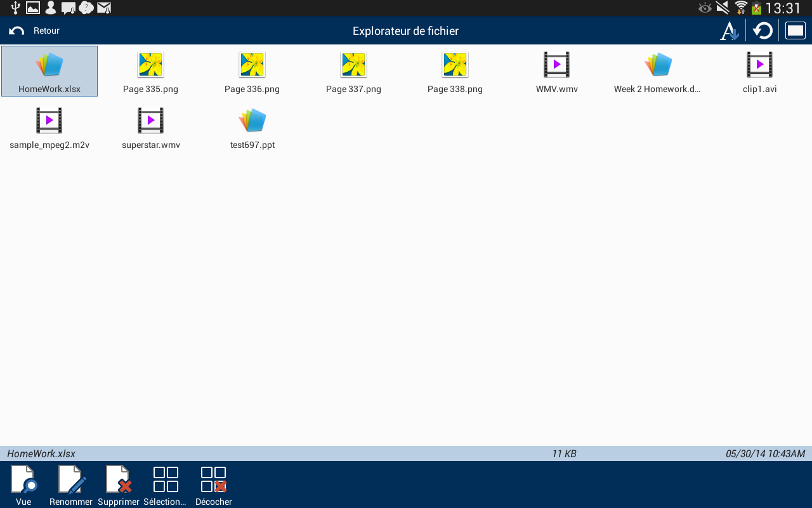The height and width of the screenshot is (508, 812).
Task: Click the Supprimer delete icon
Action: (x=118, y=483)
